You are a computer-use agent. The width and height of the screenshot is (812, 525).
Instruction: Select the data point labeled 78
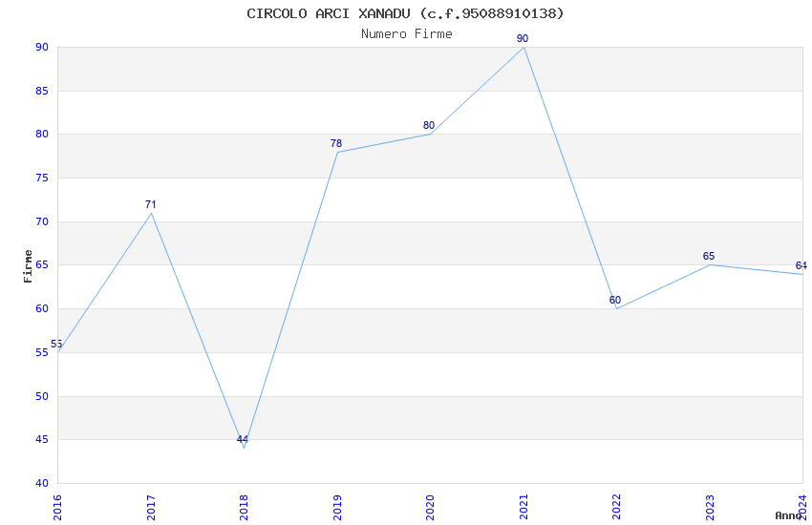pyautogui.click(x=337, y=152)
